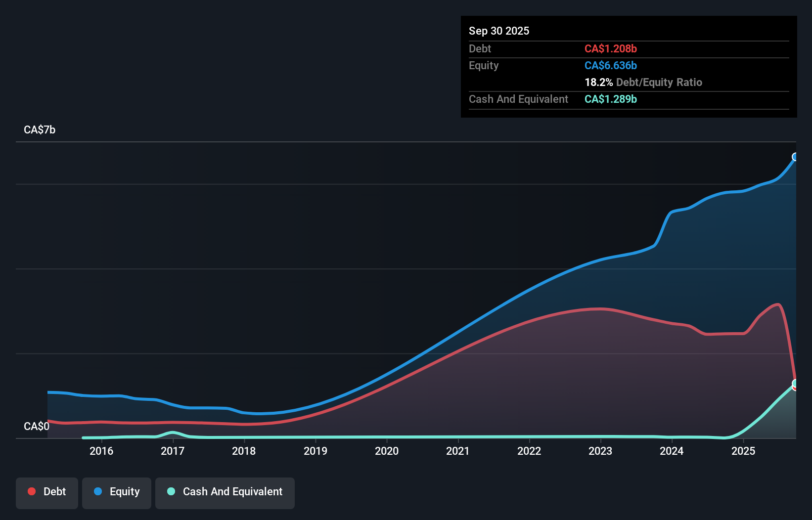Click the CA$6.636b equity value

click(x=611, y=65)
